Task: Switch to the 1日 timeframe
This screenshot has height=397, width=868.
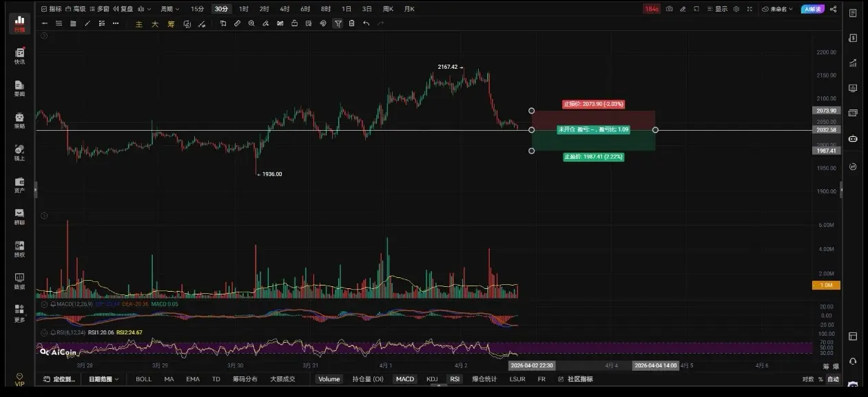Action: point(346,9)
